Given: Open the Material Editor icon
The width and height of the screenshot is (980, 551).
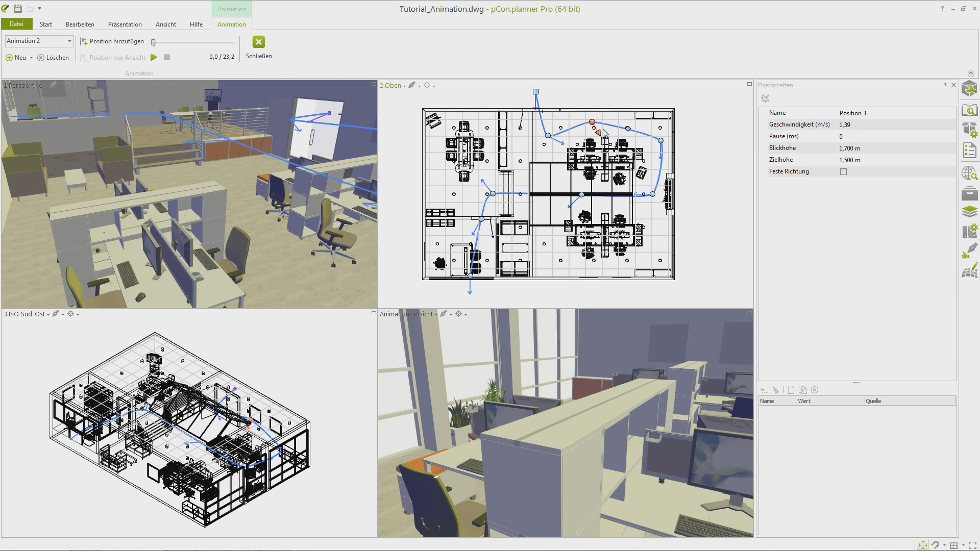Looking at the screenshot, I should tap(970, 231).
